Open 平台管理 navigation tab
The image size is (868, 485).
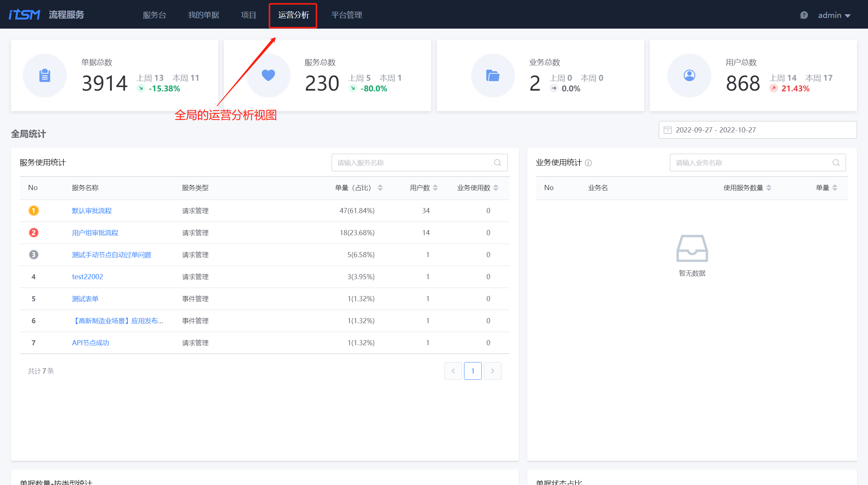[346, 15]
